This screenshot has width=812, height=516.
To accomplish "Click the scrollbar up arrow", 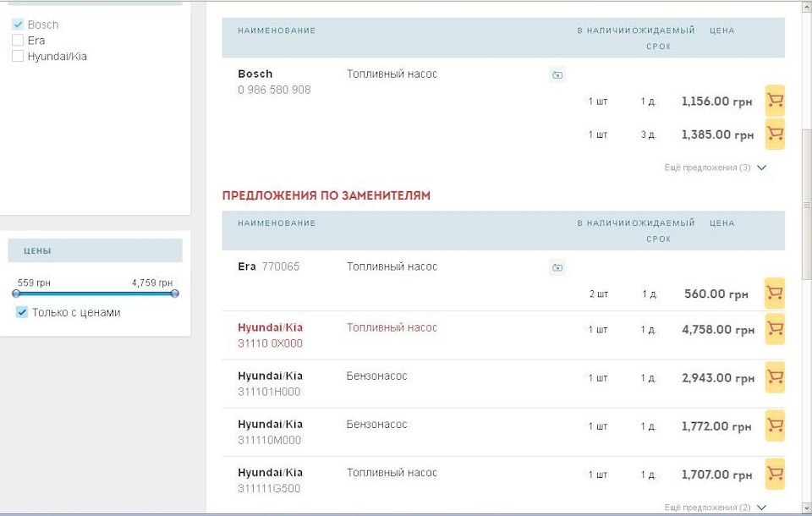I will 807,7.
